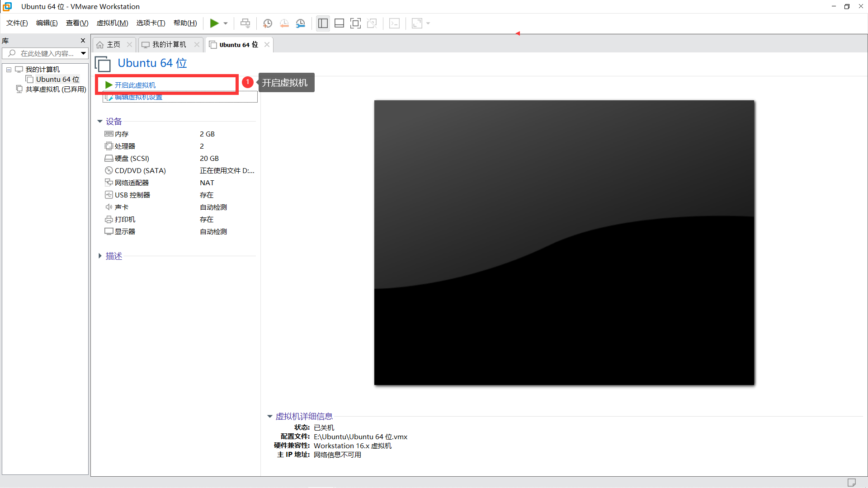Collapse 我的计算机 tree node
The width and height of the screenshot is (868, 488).
[9, 70]
